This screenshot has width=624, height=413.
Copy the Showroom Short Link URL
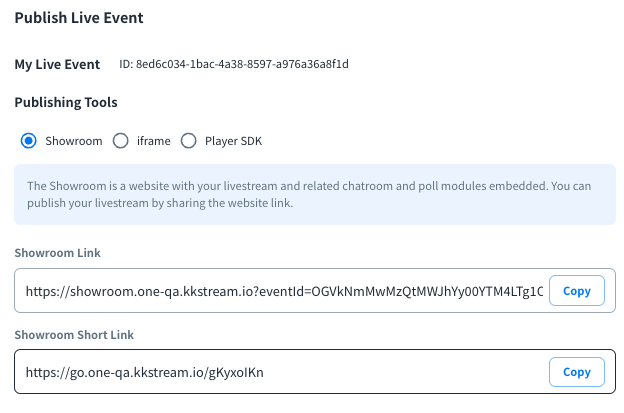pyautogui.click(x=577, y=372)
